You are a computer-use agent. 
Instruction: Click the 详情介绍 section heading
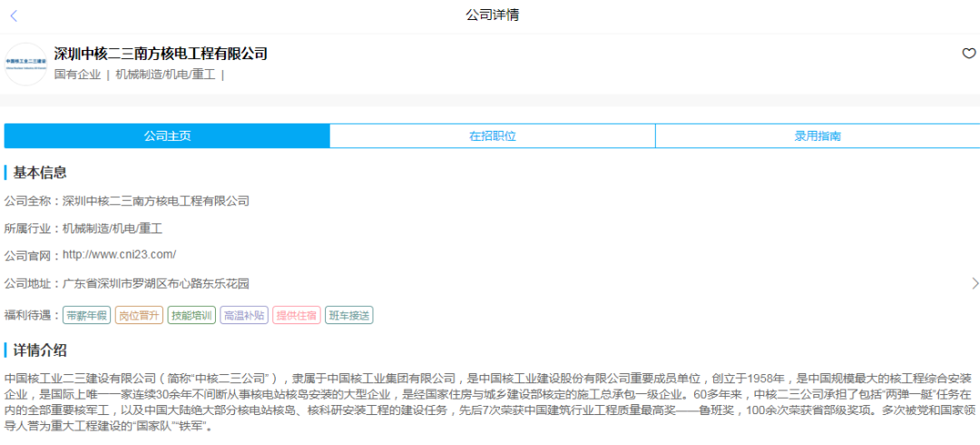point(40,351)
